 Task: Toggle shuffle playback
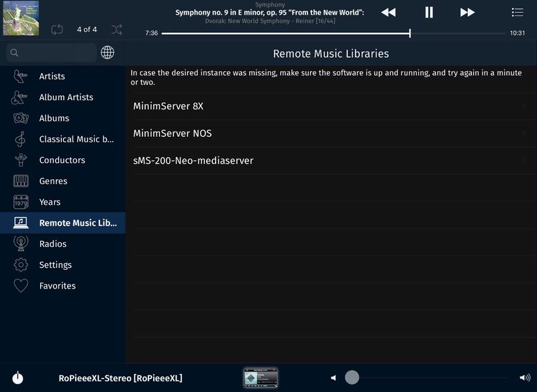click(117, 29)
